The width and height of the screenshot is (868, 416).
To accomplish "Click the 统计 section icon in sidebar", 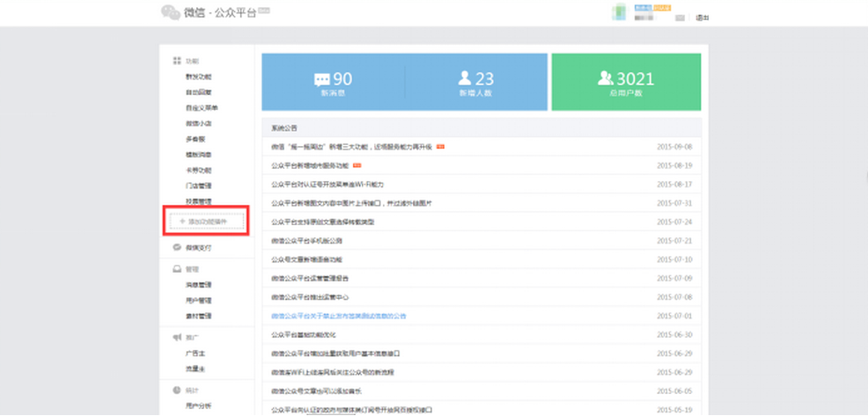I will (176, 390).
